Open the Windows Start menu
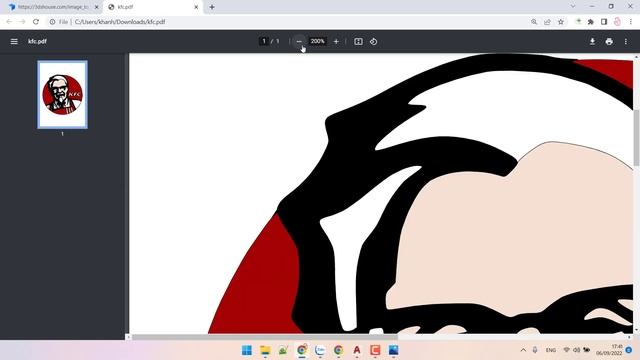640x360 pixels. pos(247,350)
